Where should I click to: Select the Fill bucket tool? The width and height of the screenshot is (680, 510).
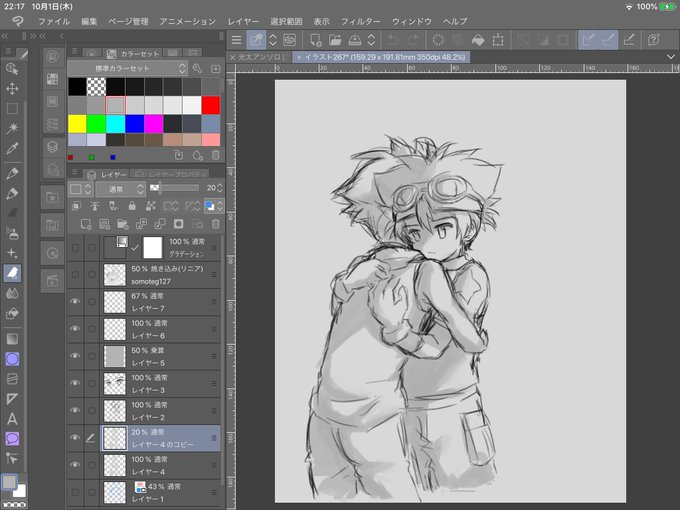click(x=12, y=313)
